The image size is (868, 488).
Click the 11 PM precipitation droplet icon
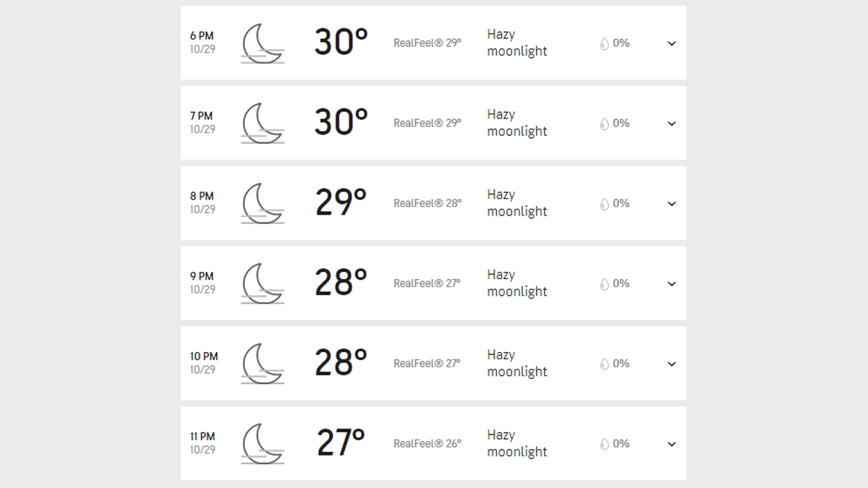pos(604,445)
